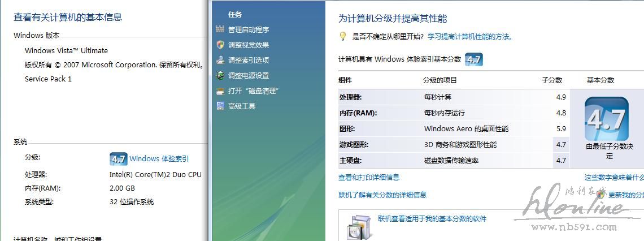Screen dimensions: 644x241
Task: Click Windows Aero 的桌面性能 cell
Action: click(x=466, y=129)
